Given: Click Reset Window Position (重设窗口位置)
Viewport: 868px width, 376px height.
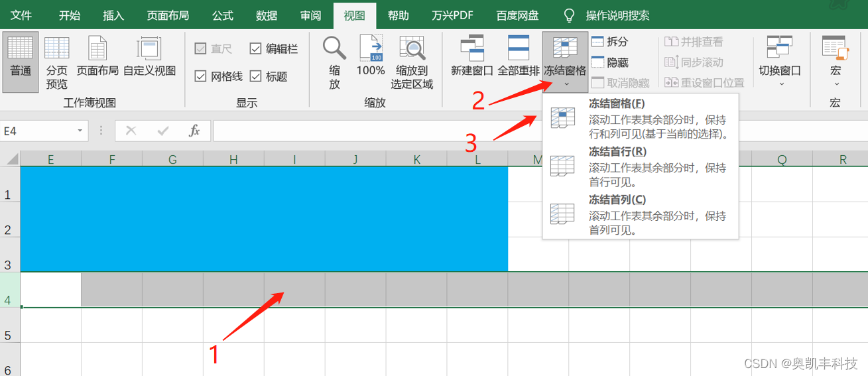Looking at the screenshot, I should (704, 83).
